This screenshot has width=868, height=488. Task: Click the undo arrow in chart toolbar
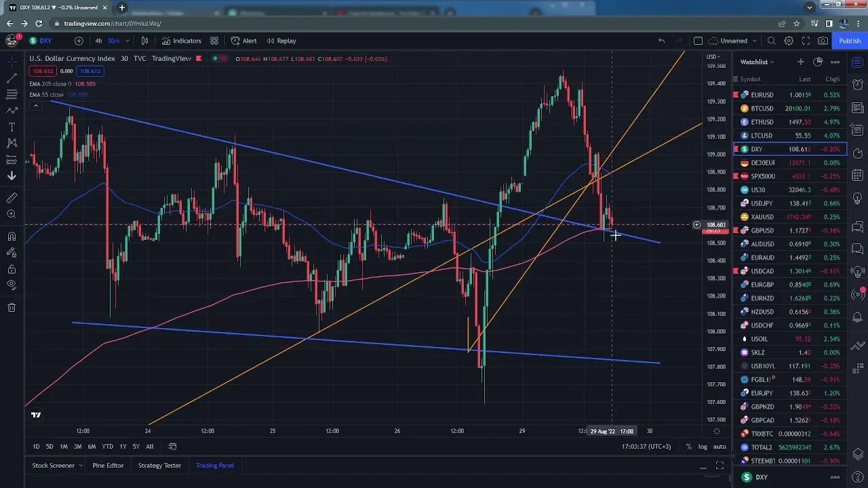(661, 41)
